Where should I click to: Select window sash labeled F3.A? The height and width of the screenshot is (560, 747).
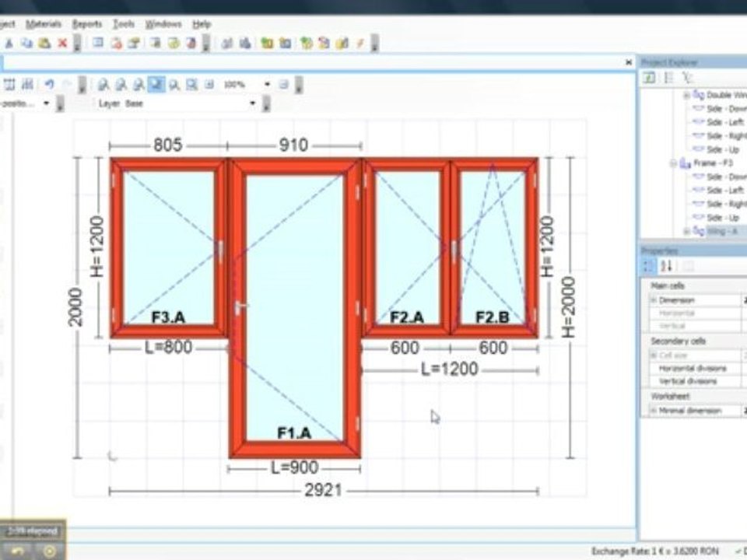tap(168, 247)
